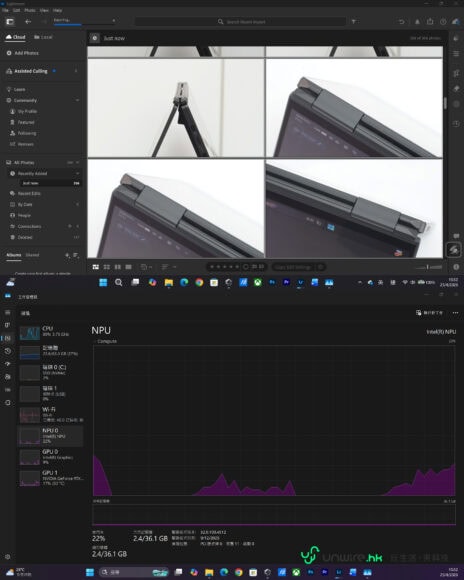
Task: Click the album sort icon
Action: coord(76,255)
